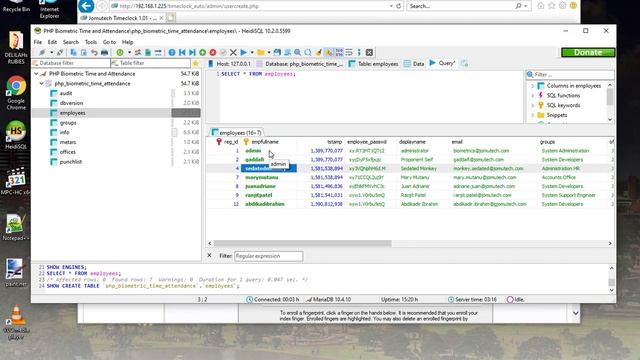640x360 pixels.
Task: Collapse the PHP Biometric Time and Attendance session
Action: [x=36, y=73]
